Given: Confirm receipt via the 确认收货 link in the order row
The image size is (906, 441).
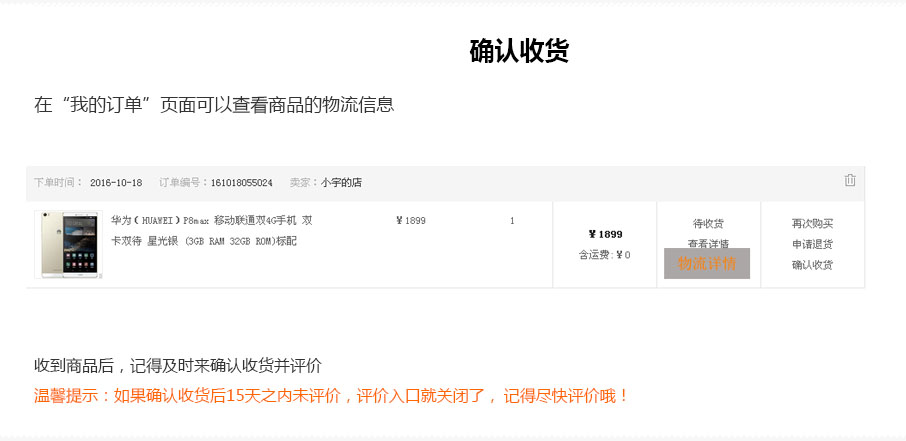Looking at the screenshot, I should 812,265.
